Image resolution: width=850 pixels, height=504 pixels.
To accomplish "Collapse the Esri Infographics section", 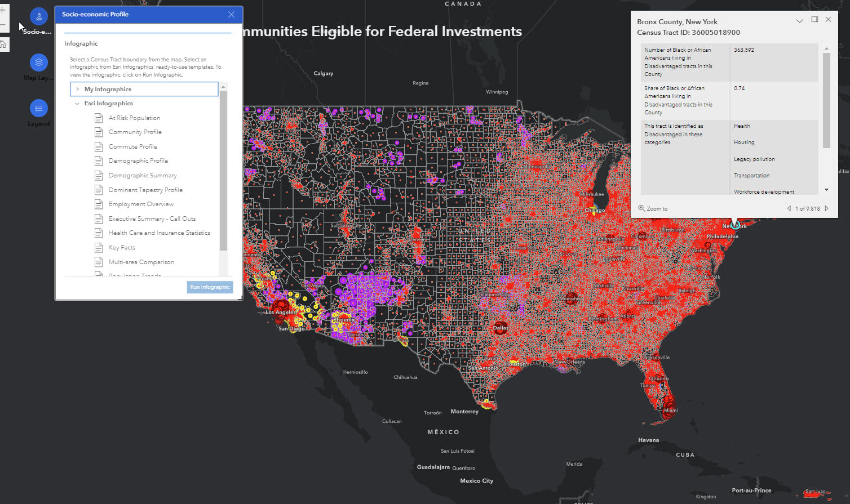I will 77,103.
